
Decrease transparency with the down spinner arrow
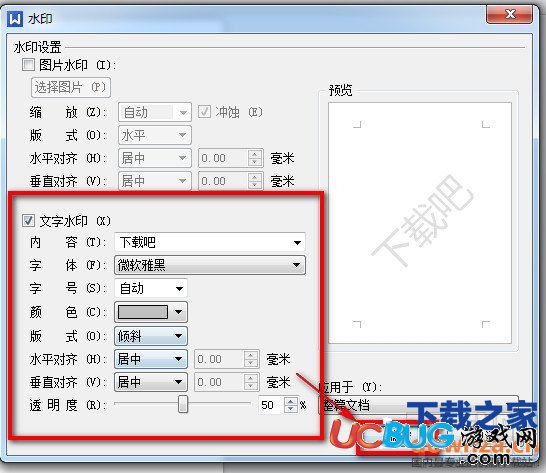coord(290,409)
